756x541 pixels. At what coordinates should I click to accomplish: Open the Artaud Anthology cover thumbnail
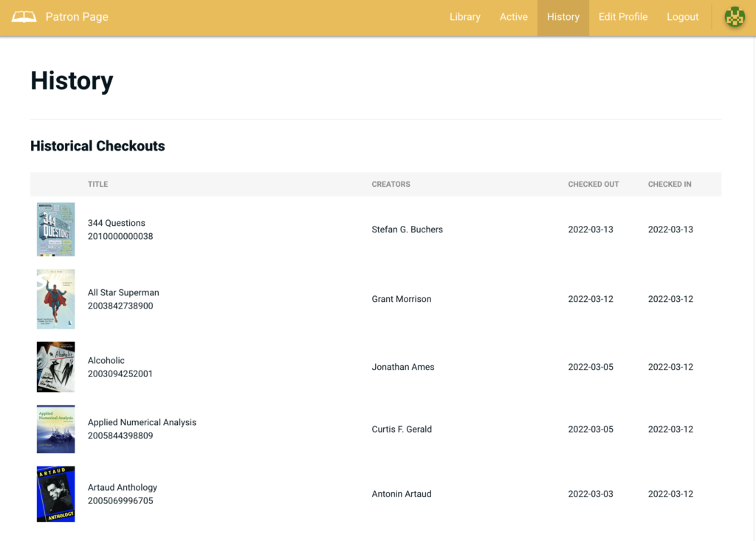coord(55,494)
